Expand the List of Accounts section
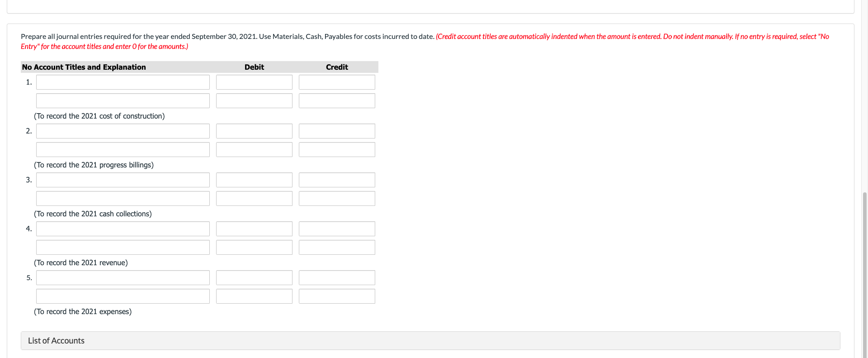868x358 pixels. pyautogui.click(x=430, y=340)
